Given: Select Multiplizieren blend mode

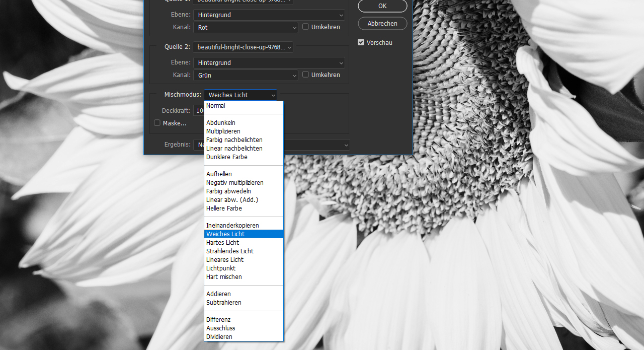Looking at the screenshot, I should [244, 131].
